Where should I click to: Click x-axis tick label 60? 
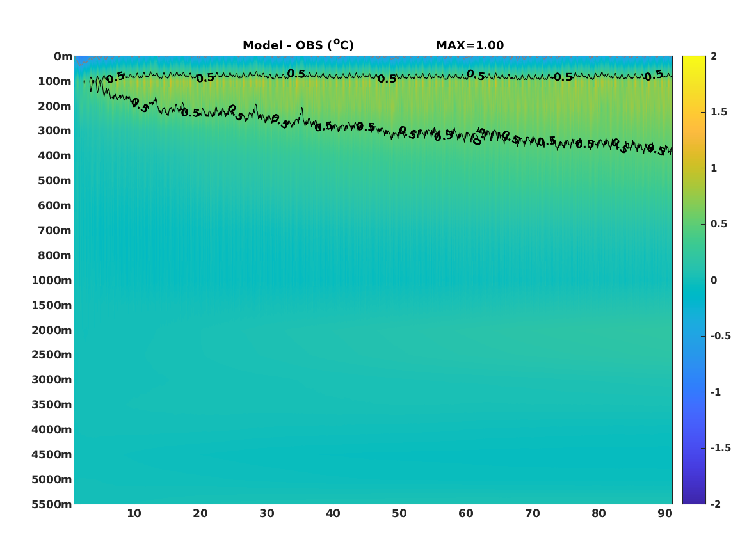(466, 513)
